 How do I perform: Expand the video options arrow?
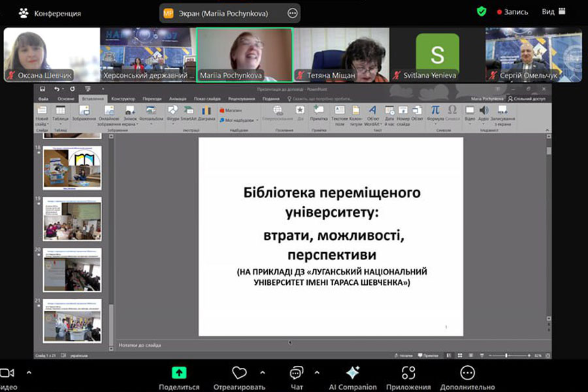pyautogui.click(x=29, y=372)
